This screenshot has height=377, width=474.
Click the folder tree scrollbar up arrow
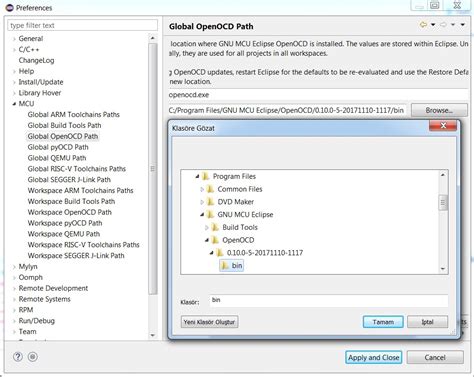coord(443,175)
